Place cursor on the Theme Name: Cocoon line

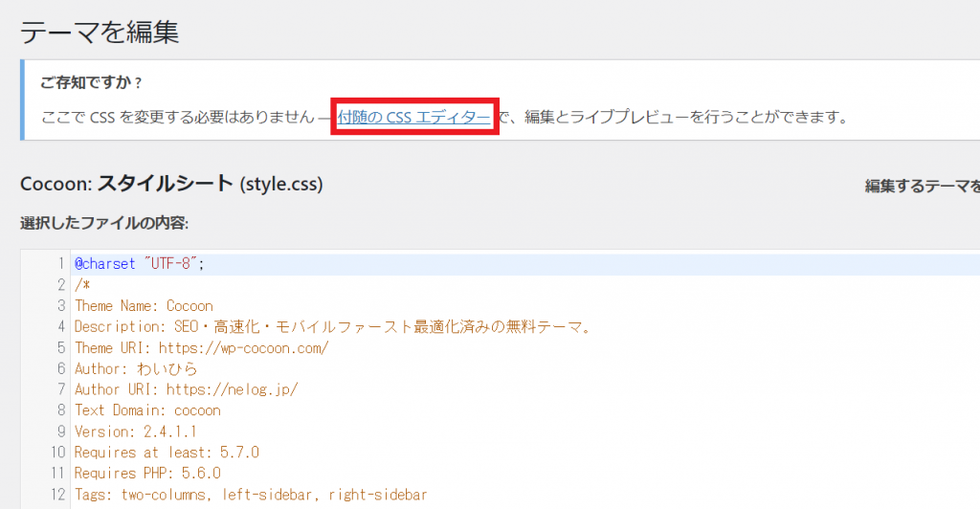coord(144,306)
